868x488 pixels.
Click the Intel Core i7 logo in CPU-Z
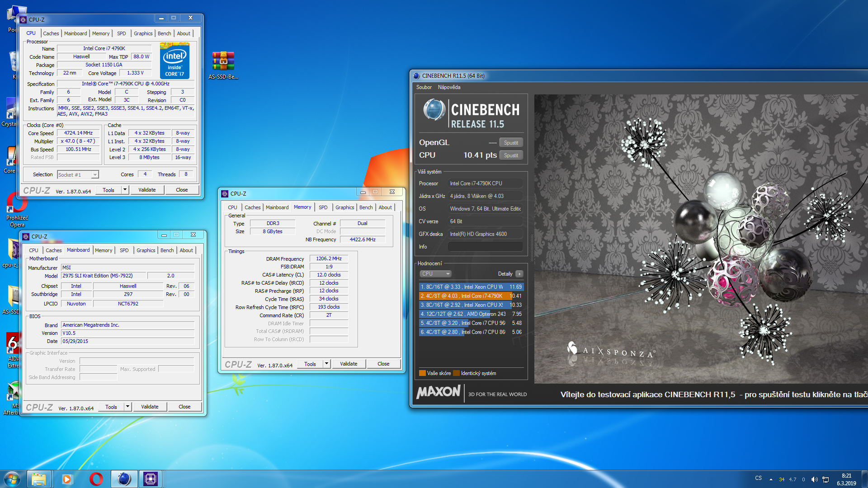[175, 61]
